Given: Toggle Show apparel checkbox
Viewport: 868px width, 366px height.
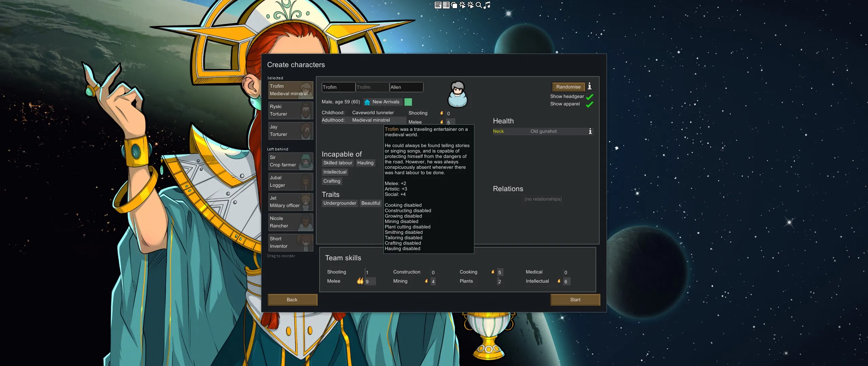Looking at the screenshot, I should point(590,104).
